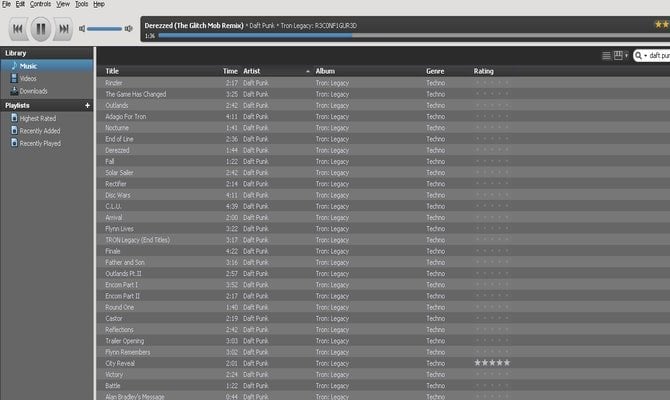Pause the playing song
Image resolution: width=670 pixels, height=400 pixels.
point(41,29)
